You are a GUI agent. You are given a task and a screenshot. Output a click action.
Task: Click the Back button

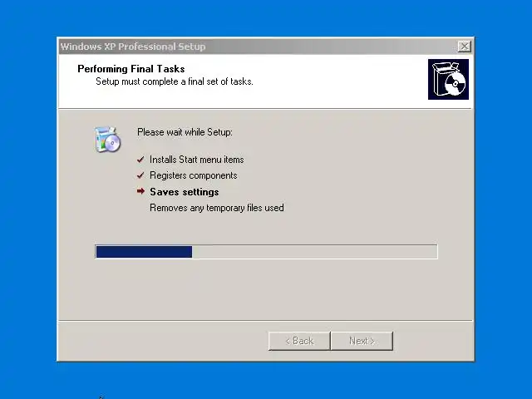pyautogui.click(x=299, y=341)
